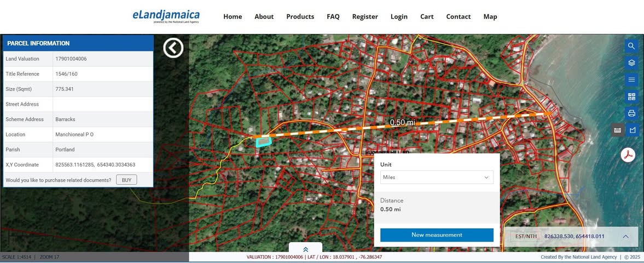Select the distance ruler measurement tool
The height and width of the screenshot is (263, 644).
pos(617,130)
